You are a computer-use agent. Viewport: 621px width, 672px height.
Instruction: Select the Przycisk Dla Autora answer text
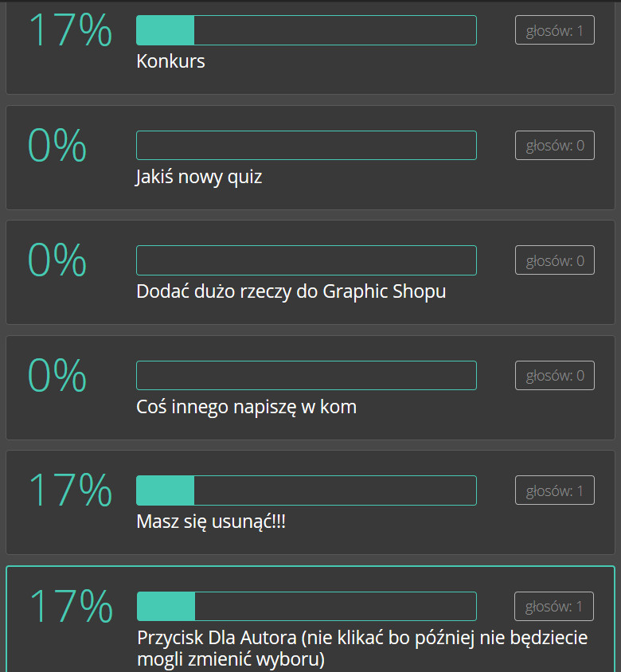[x=362, y=648]
